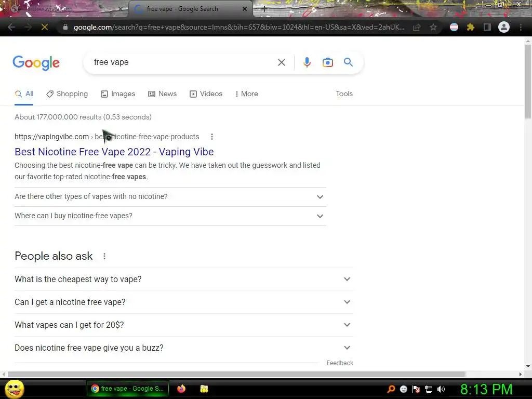The image size is (532, 399).
Task: Open the Chrome profile avatar
Action: (x=504, y=27)
